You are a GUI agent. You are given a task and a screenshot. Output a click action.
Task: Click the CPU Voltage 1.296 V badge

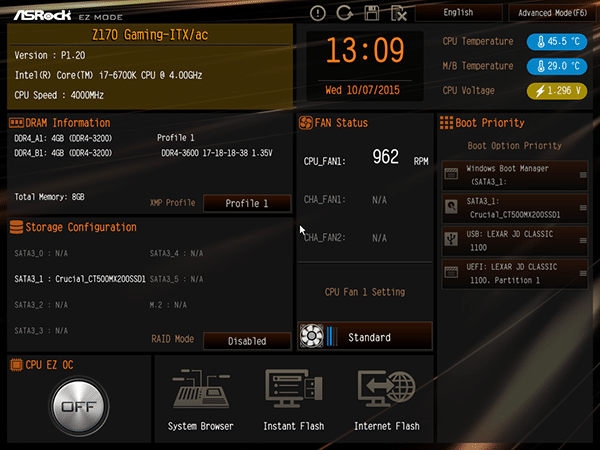(557, 91)
